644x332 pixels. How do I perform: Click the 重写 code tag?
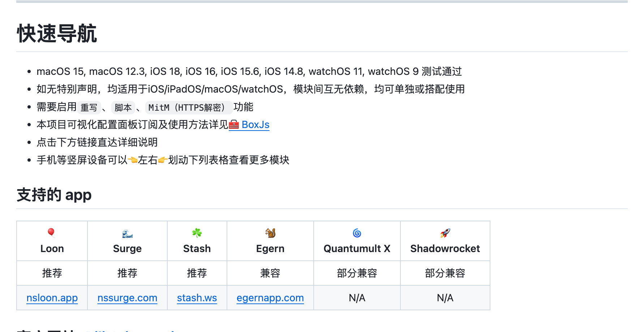(89, 107)
